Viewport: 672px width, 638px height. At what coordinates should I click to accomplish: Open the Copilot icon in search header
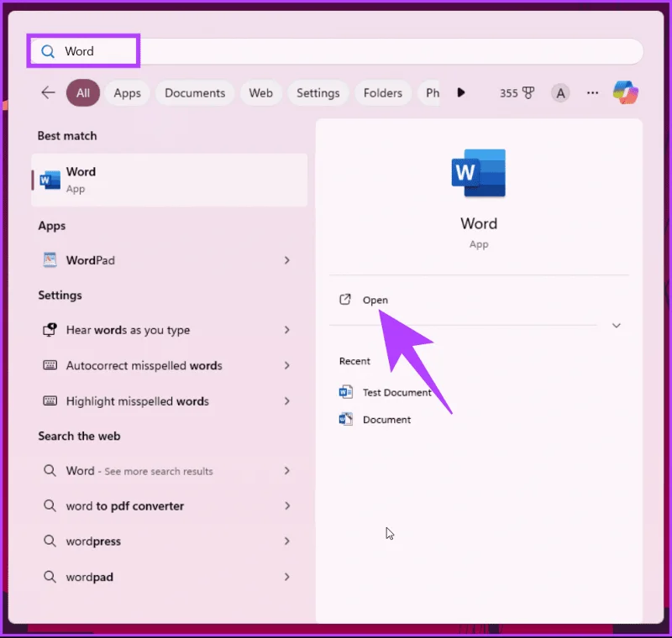coord(625,92)
